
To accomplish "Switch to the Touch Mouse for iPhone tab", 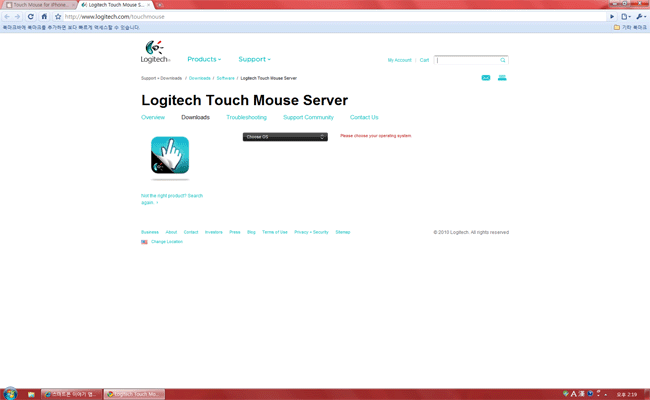I will tap(40, 5).
